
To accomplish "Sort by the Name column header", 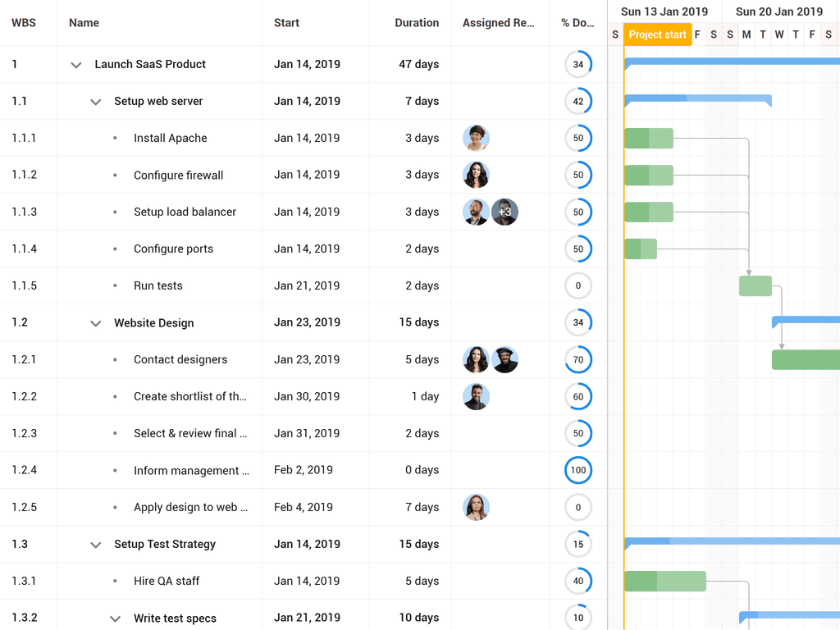I will coord(84,23).
